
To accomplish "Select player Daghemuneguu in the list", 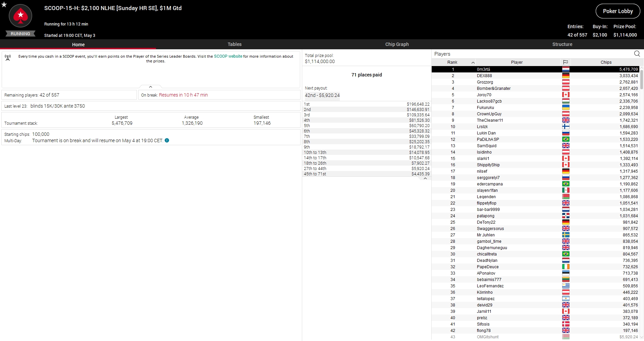I will [x=535, y=248].
